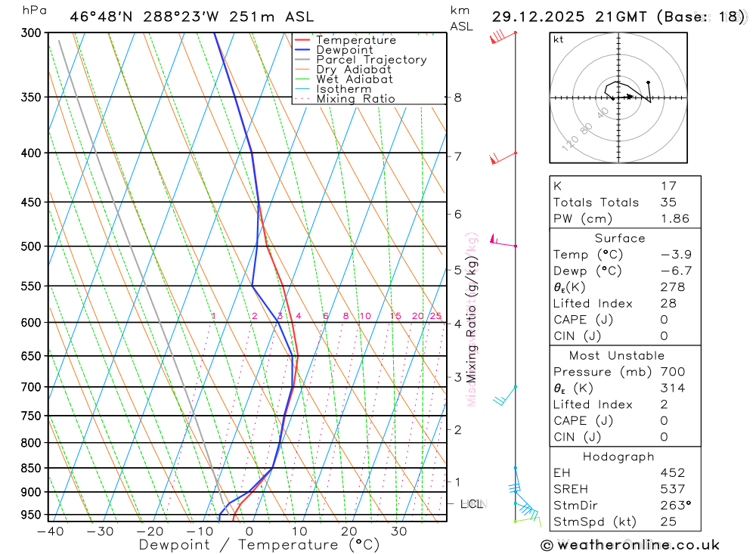The height and width of the screenshot is (554, 756).
Task: Select the 'Temperature' legend label
Action: (x=356, y=40)
